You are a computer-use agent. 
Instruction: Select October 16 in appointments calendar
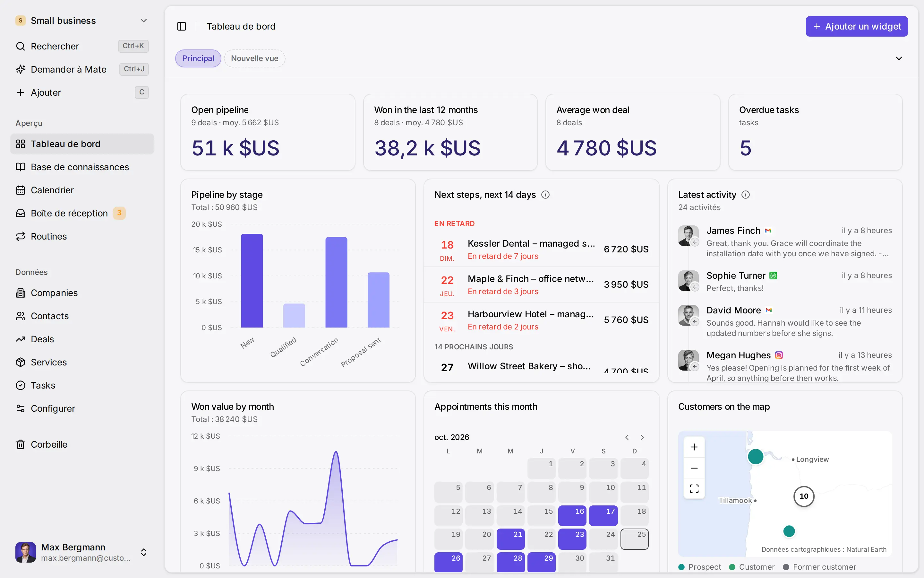572,516
